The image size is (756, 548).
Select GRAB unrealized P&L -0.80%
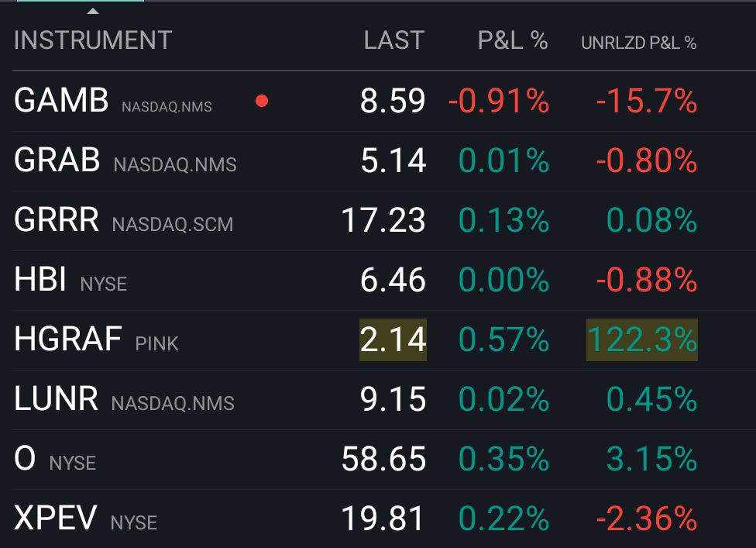click(647, 160)
